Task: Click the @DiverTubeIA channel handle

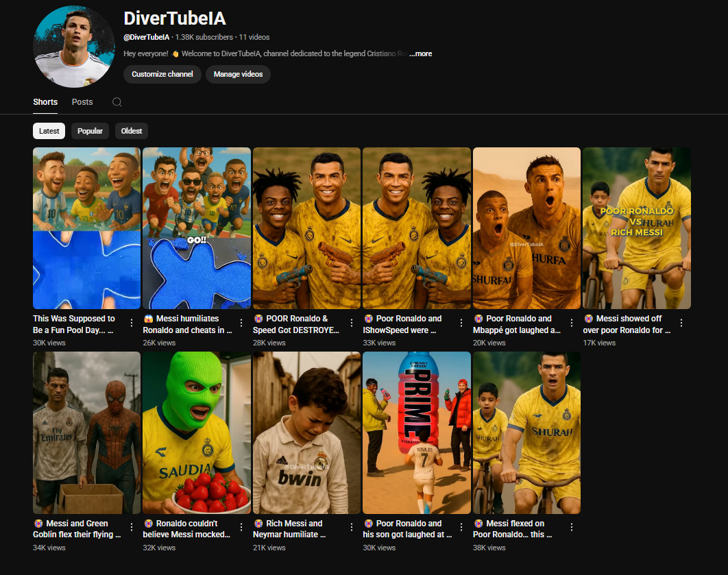Action: 146,37
